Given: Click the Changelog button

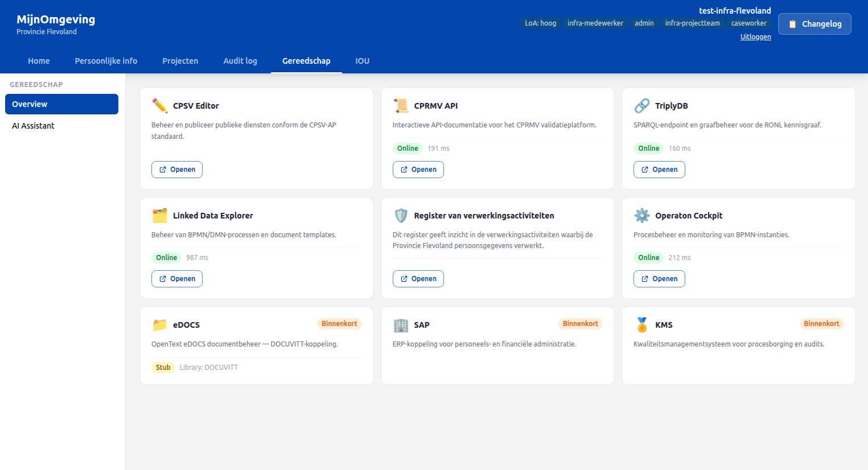Looking at the screenshot, I should pyautogui.click(x=814, y=23).
